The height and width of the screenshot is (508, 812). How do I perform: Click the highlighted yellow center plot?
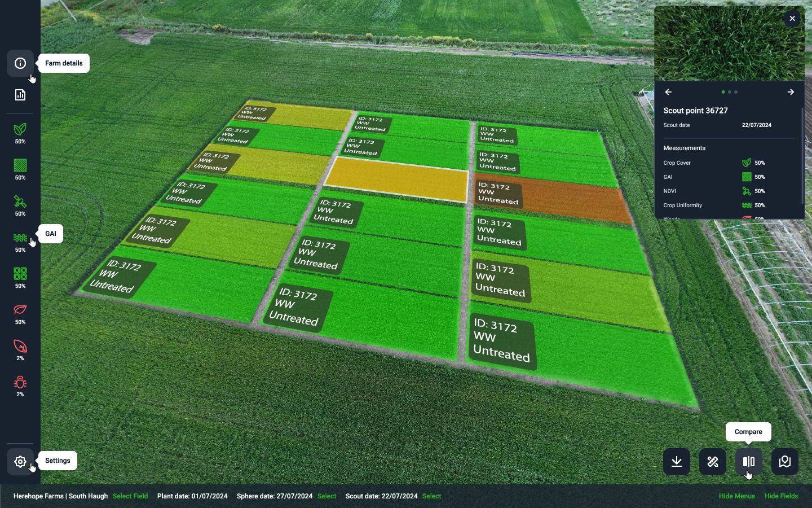pyautogui.click(x=396, y=179)
